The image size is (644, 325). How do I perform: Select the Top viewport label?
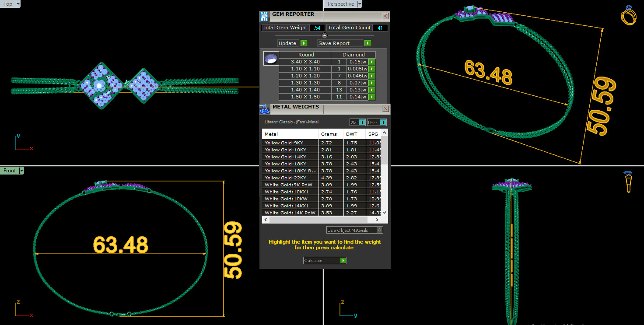point(8,3)
